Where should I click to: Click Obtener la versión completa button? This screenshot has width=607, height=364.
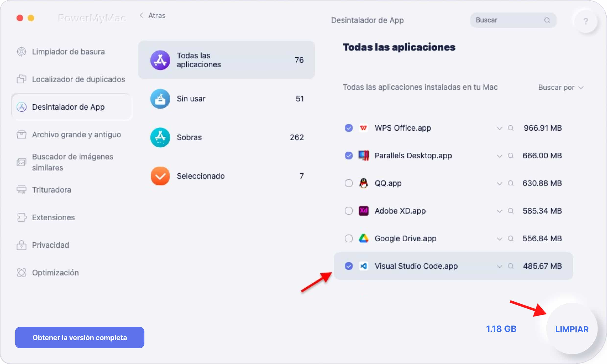click(x=80, y=338)
